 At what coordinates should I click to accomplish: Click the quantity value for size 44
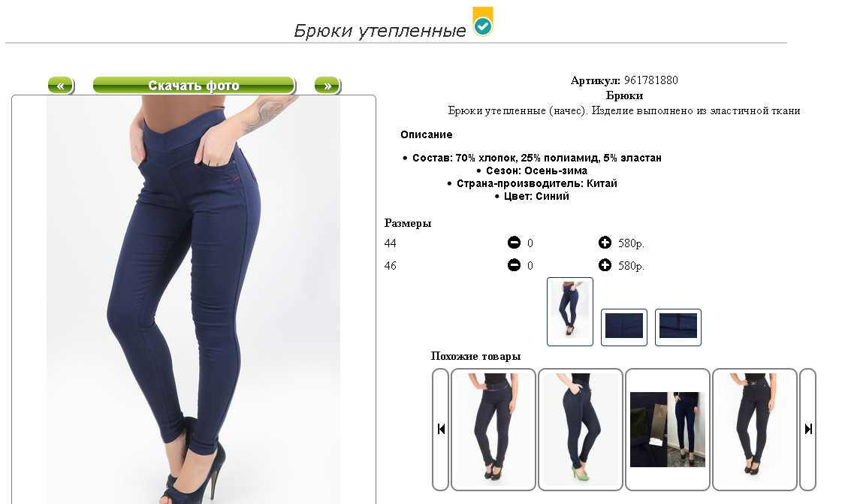point(530,243)
